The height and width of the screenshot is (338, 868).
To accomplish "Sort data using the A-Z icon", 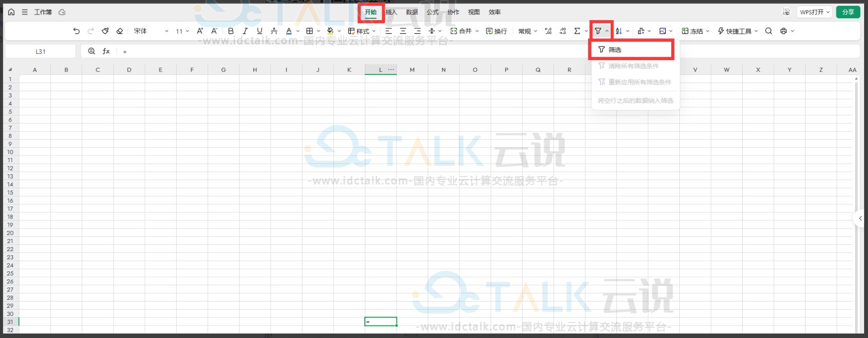I will click(619, 31).
